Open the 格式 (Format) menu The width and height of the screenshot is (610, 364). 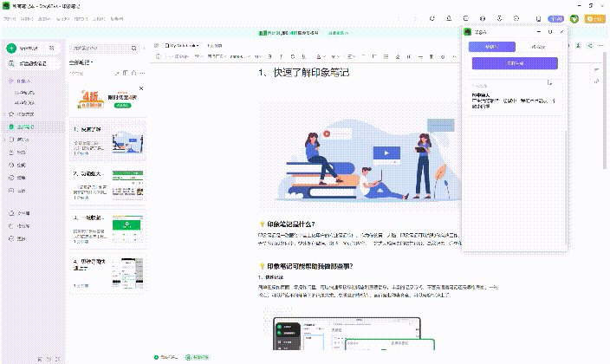pyautogui.click(x=81, y=19)
